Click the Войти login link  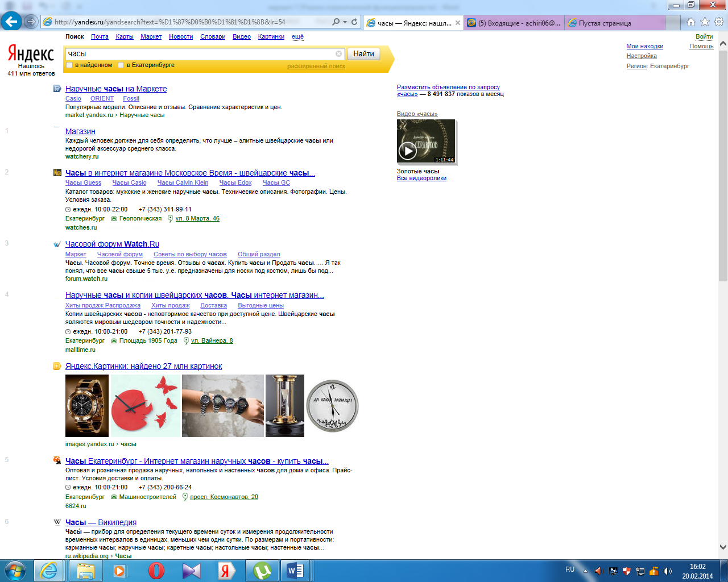(704, 36)
